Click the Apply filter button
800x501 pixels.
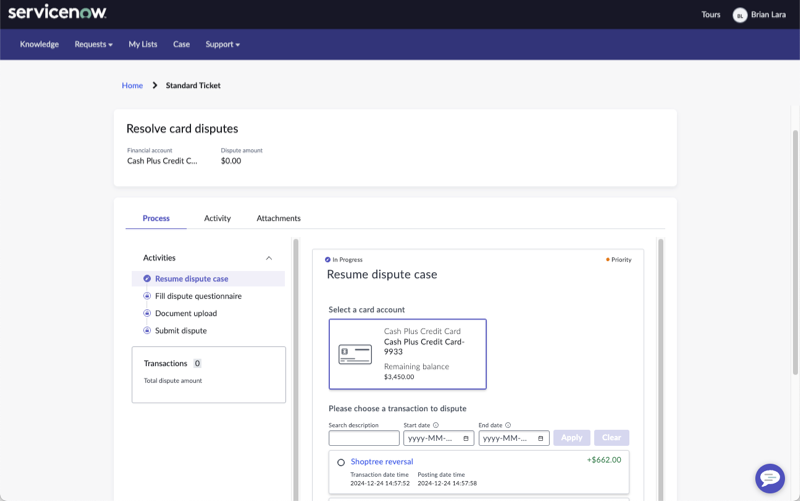click(x=571, y=438)
